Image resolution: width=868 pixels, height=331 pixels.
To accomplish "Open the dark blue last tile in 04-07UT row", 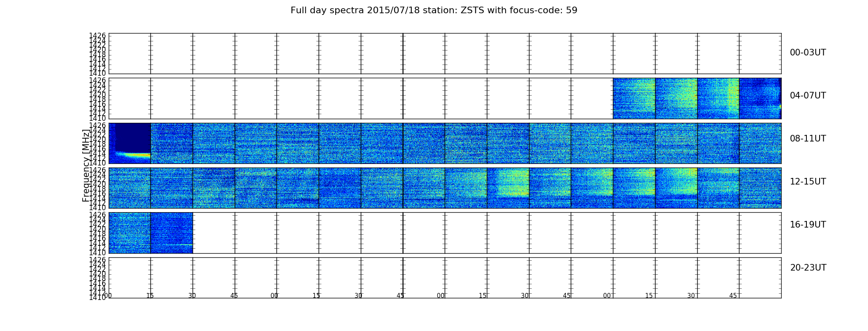I will (x=760, y=98).
